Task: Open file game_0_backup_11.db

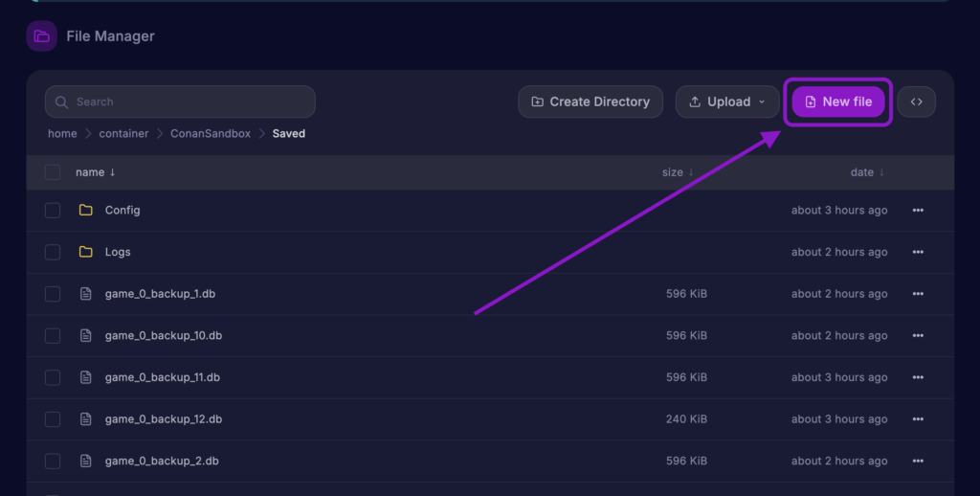Action: tap(163, 378)
